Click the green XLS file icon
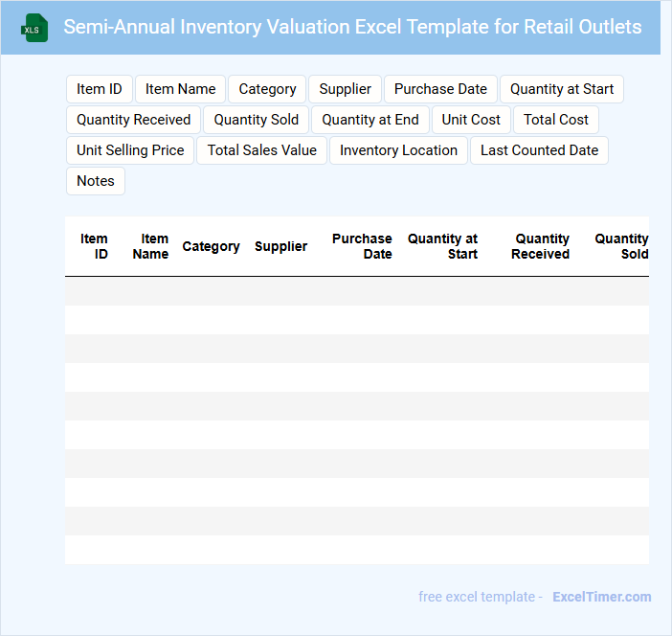Image resolution: width=672 pixels, height=636 pixels. [x=34, y=28]
